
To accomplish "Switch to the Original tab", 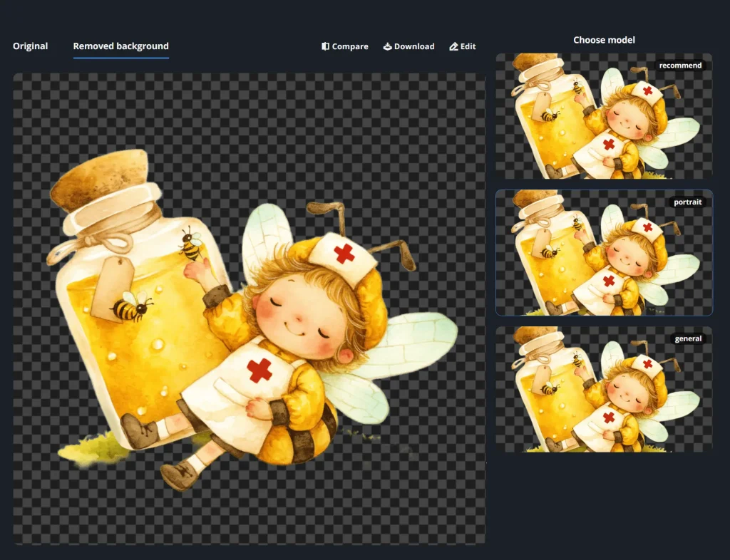I will coord(31,46).
